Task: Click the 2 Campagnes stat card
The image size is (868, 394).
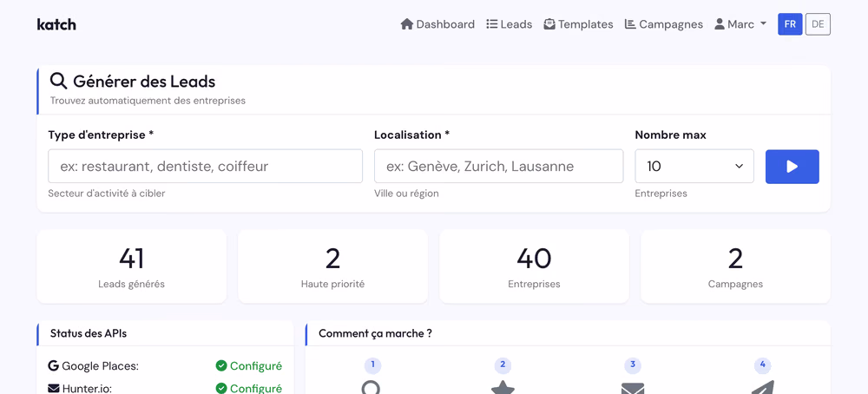Action: tap(735, 266)
